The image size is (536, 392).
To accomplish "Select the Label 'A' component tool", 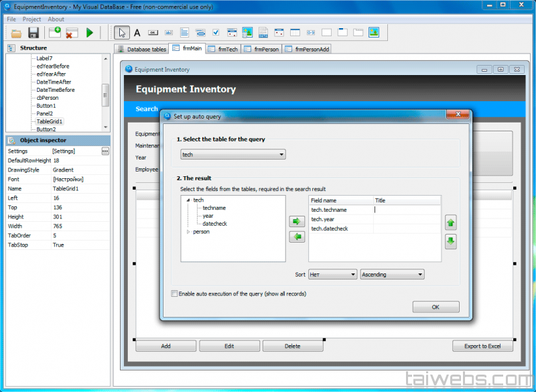I will click(137, 32).
